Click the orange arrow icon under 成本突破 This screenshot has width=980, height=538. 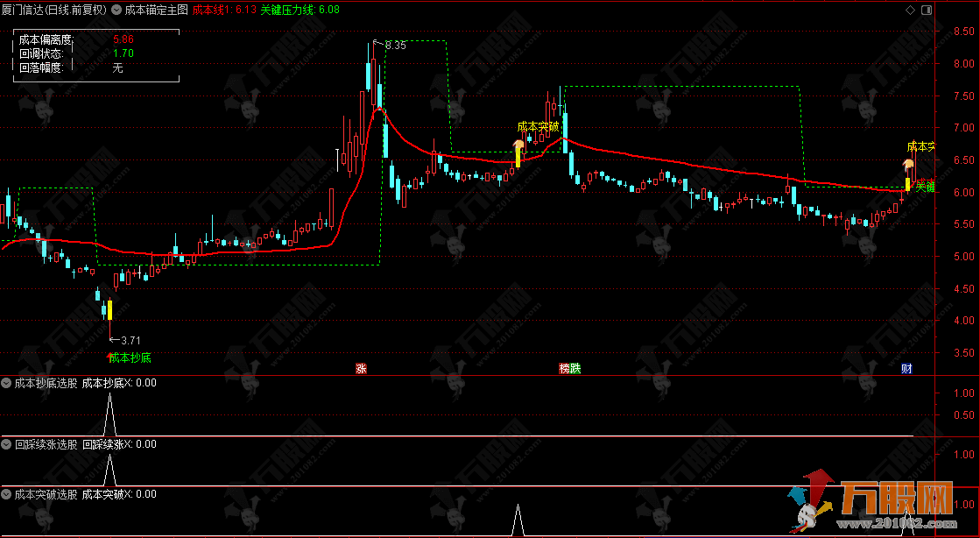(x=518, y=147)
